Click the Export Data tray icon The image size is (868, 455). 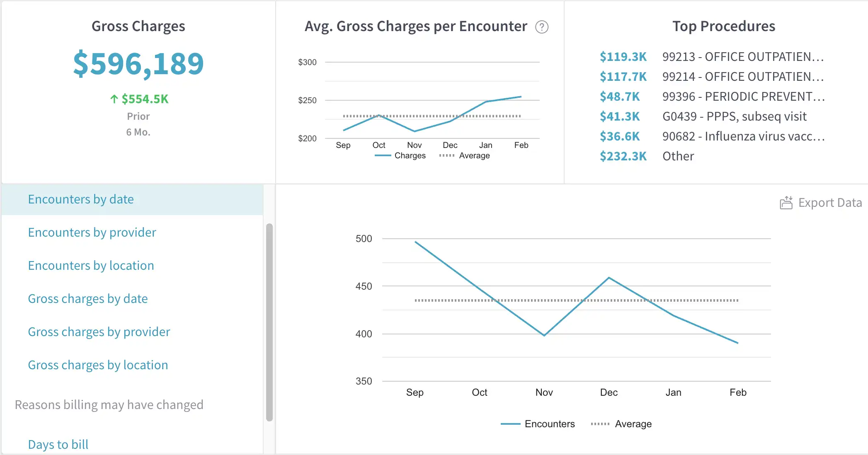[x=786, y=203]
